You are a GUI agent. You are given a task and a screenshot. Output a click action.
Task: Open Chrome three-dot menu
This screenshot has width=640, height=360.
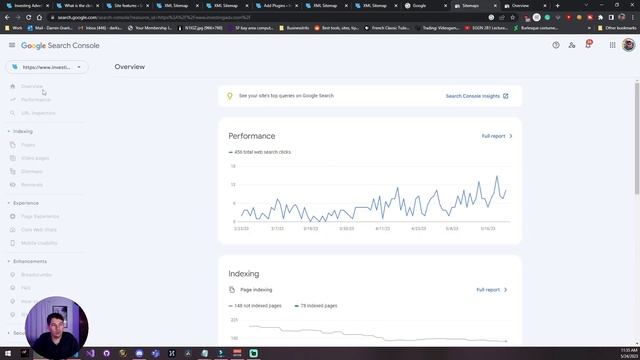633,18
